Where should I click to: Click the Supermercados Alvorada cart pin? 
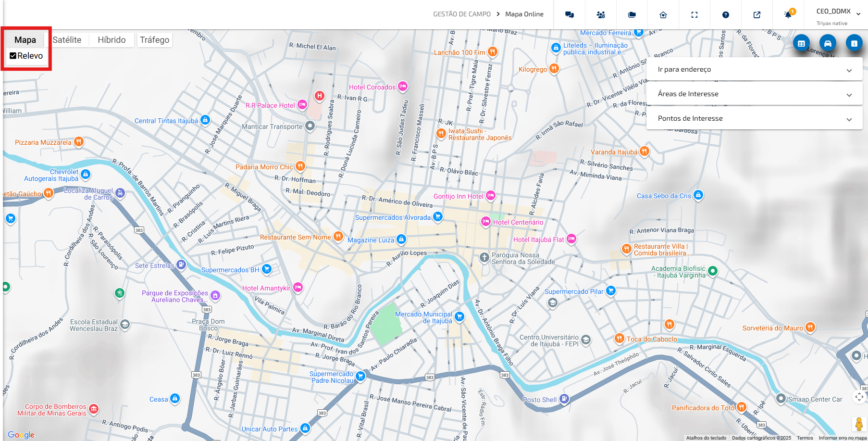(x=437, y=216)
